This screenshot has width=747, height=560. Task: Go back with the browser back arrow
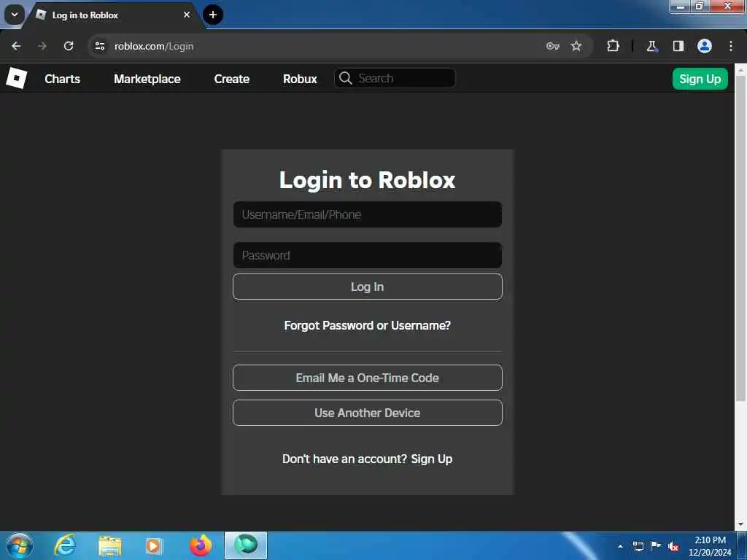coord(16,46)
